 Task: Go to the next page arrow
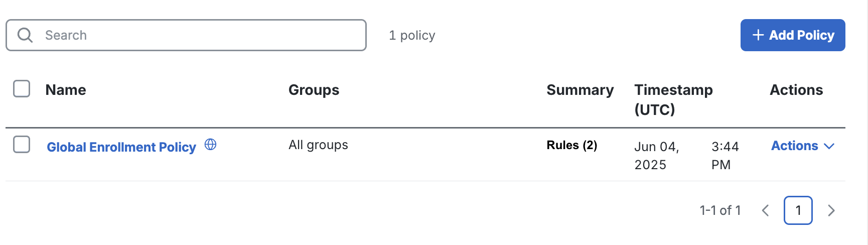pyautogui.click(x=831, y=210)
